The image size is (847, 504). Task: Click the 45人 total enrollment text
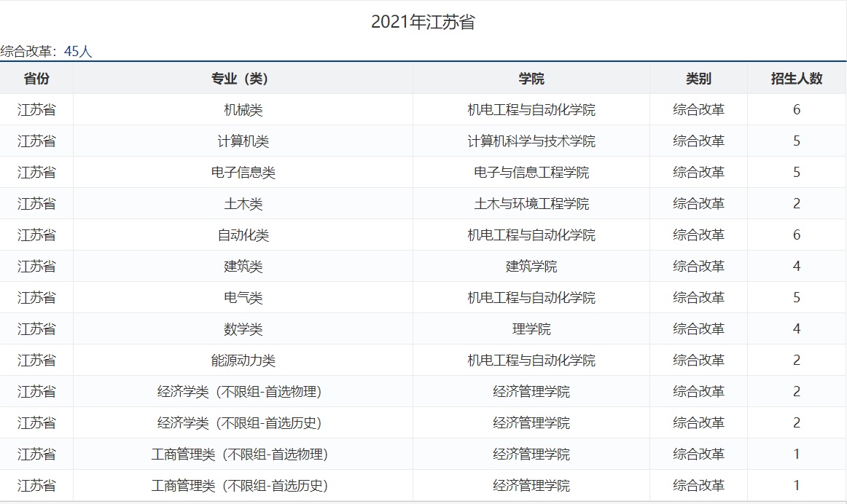(x=78, y=52)
